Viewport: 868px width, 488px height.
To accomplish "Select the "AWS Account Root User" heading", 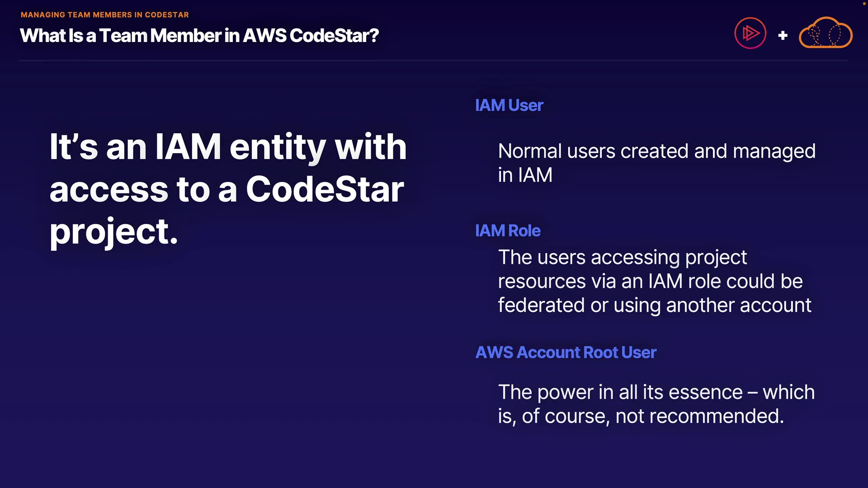I will (566, 352).
